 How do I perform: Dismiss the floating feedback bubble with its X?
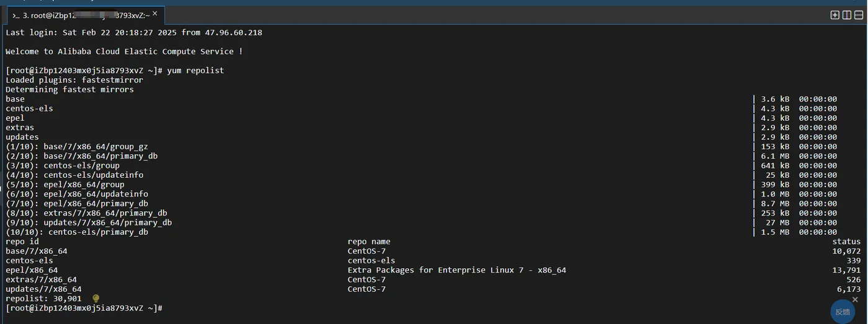pyautogui.click(x=855, y=300)
